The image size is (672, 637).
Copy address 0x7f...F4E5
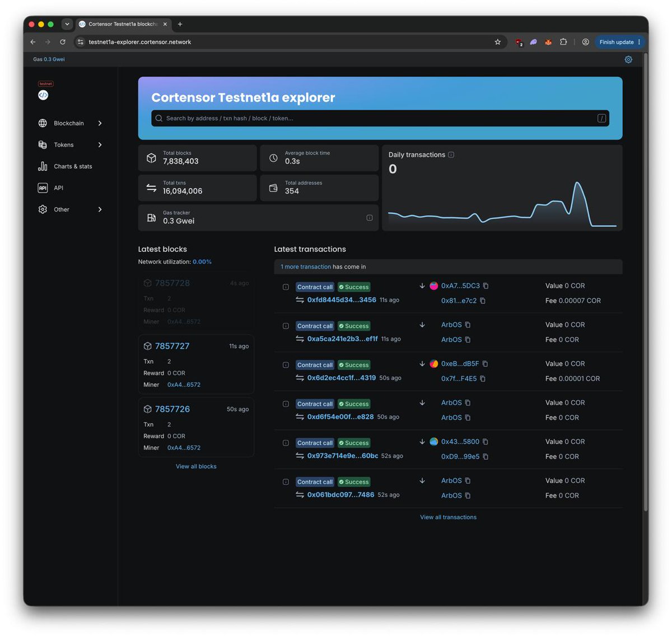(x=483, y=378)
